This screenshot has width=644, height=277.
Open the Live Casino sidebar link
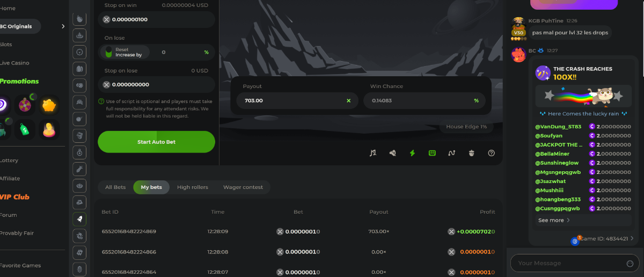(15, 63)
